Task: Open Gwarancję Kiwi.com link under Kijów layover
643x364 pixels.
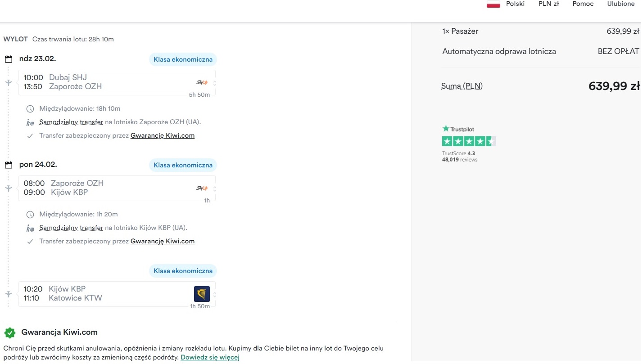Action: point(163,241)
